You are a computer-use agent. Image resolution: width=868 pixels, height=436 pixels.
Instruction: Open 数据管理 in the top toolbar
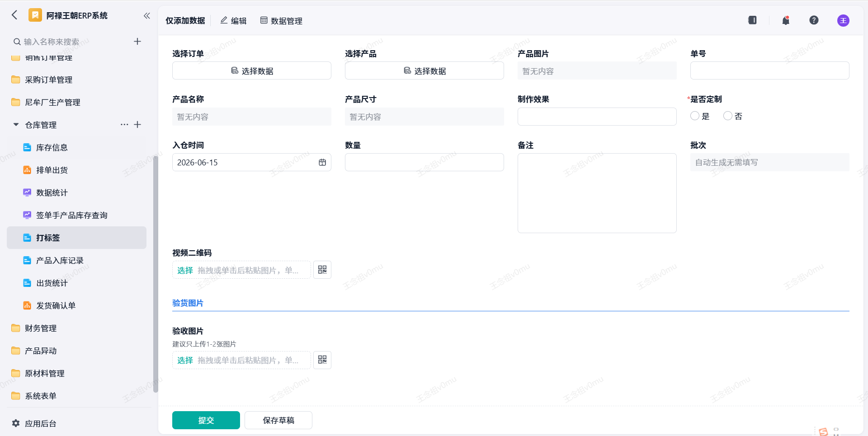coord(281,21)
